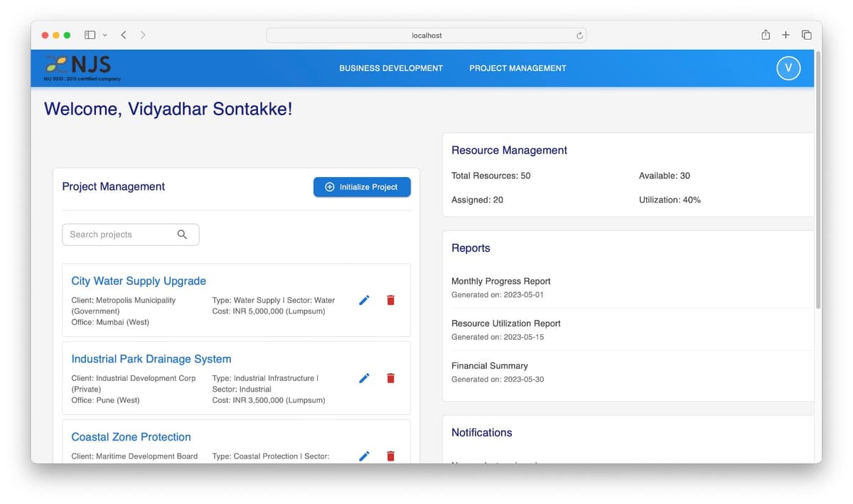The image size is (853, 504).
Task: Open the user avatar menu
Action: coord(788,68)
